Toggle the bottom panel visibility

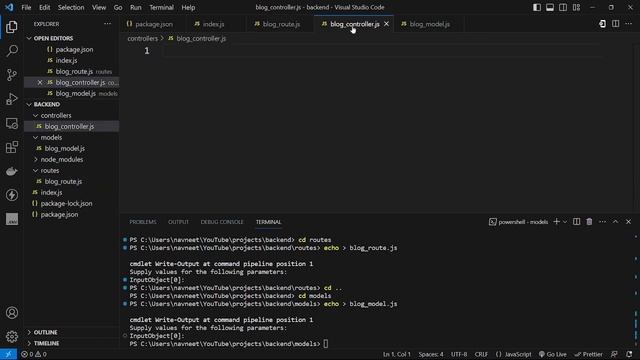click(550, 7)
